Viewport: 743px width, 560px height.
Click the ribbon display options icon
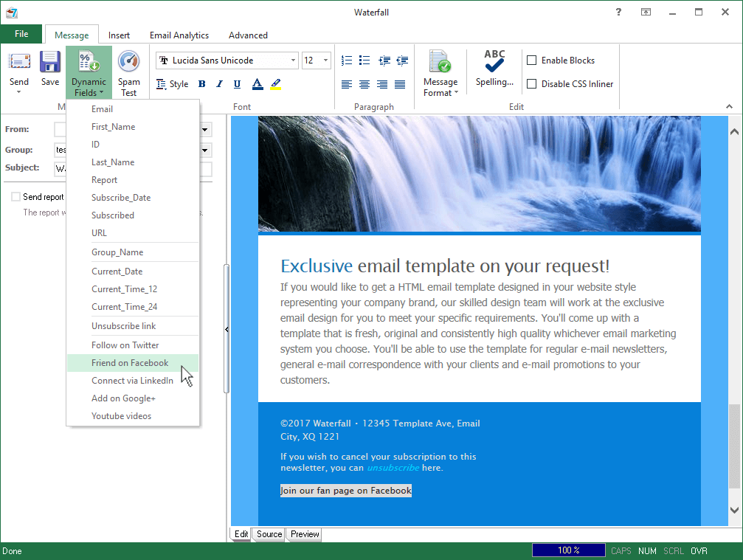point(646,12)
